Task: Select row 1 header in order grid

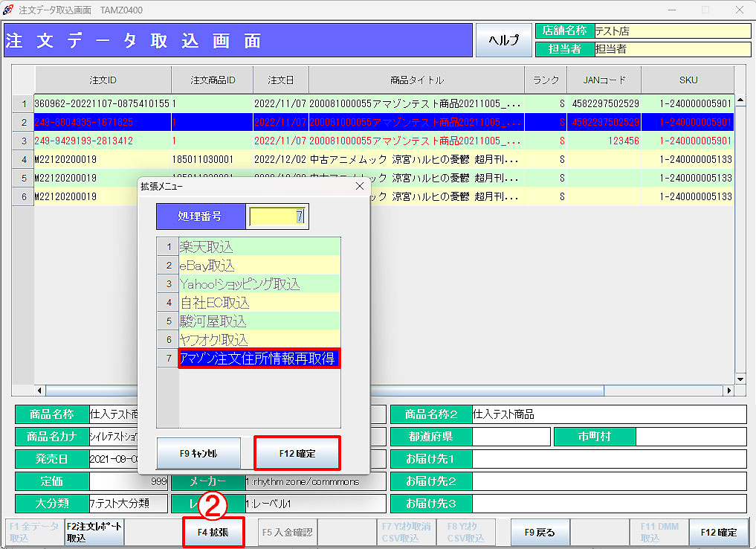Action: pos(23,103)
